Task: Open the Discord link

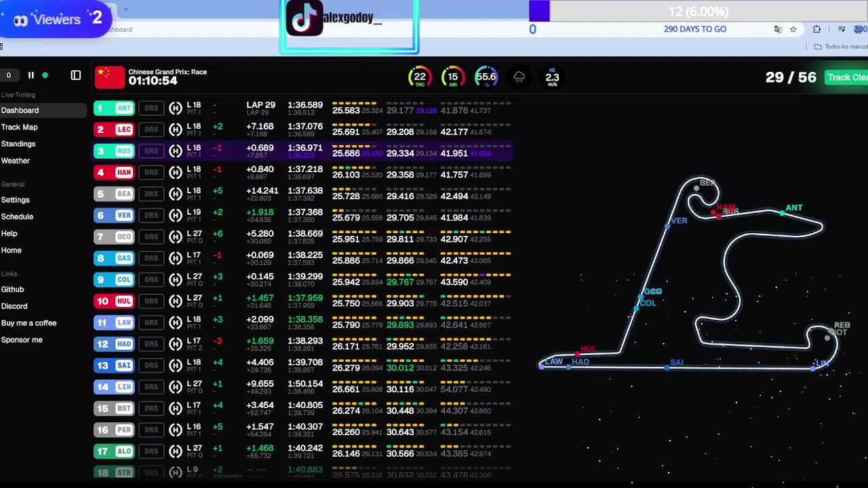Action: pyautogui.click(x=14, y=306)
